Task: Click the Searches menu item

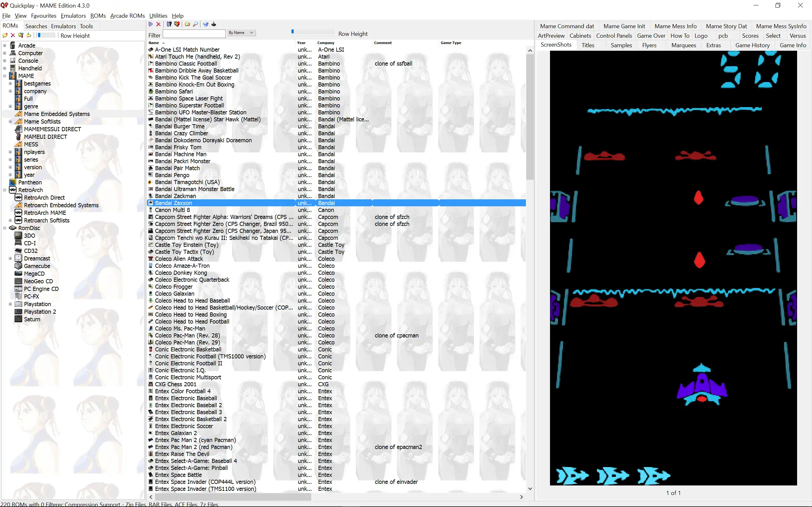Action: pos(36,26)
